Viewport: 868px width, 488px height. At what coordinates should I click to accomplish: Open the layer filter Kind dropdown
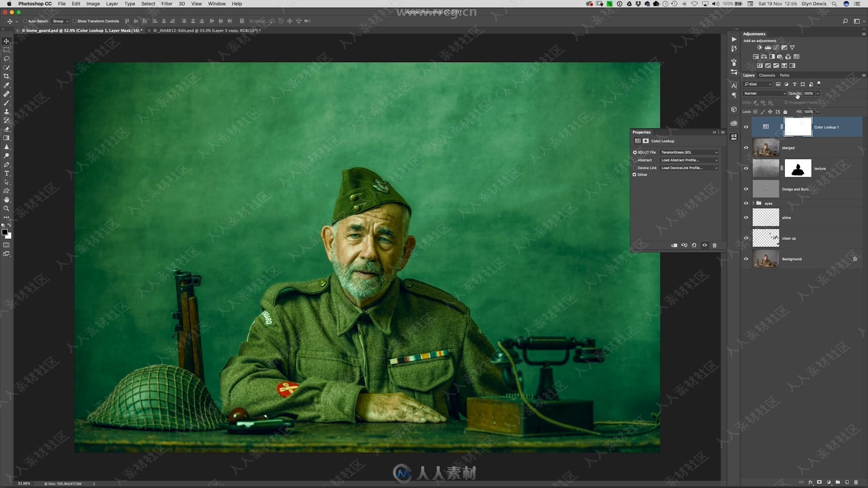pyautogui.click(x=758, y=84)
